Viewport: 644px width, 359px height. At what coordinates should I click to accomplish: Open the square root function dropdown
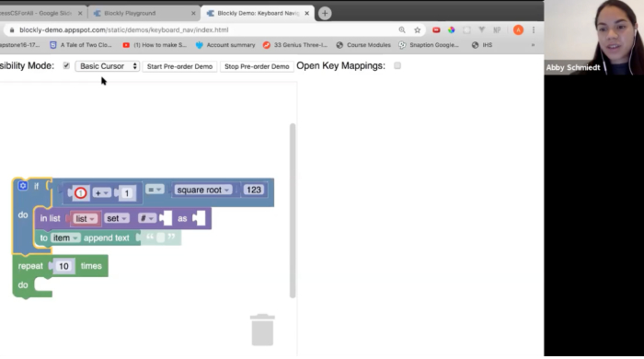point(203,190)
